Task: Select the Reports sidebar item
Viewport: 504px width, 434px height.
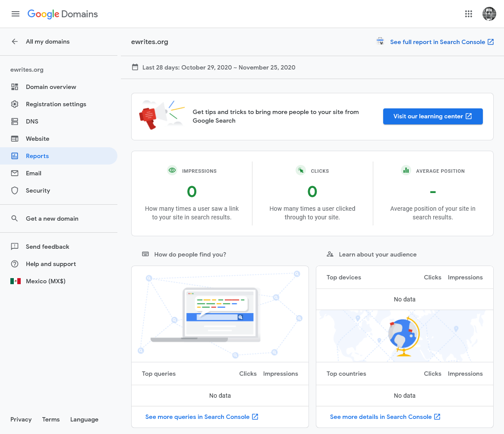Action: pos(59,156)
